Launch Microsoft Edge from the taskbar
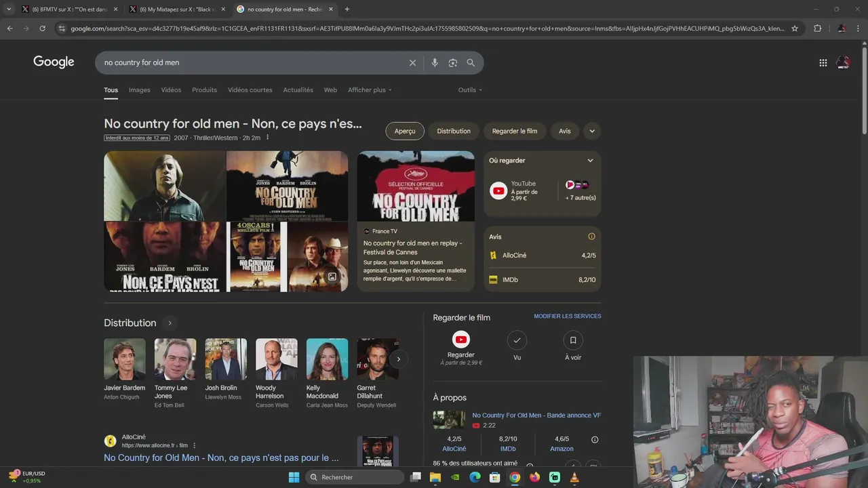This screenshot has height=488, width=868. point(475,477)
